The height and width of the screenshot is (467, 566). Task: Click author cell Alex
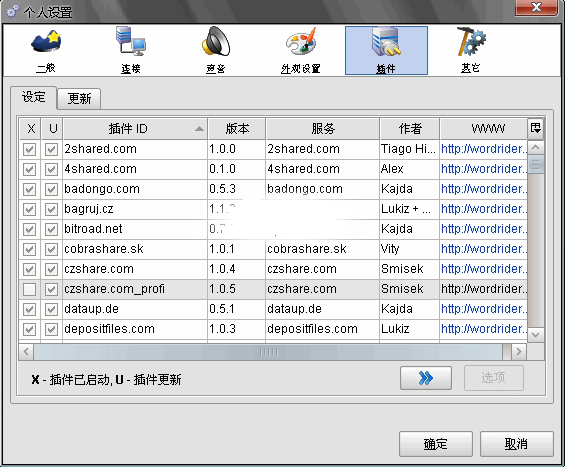tap(410, 169)
